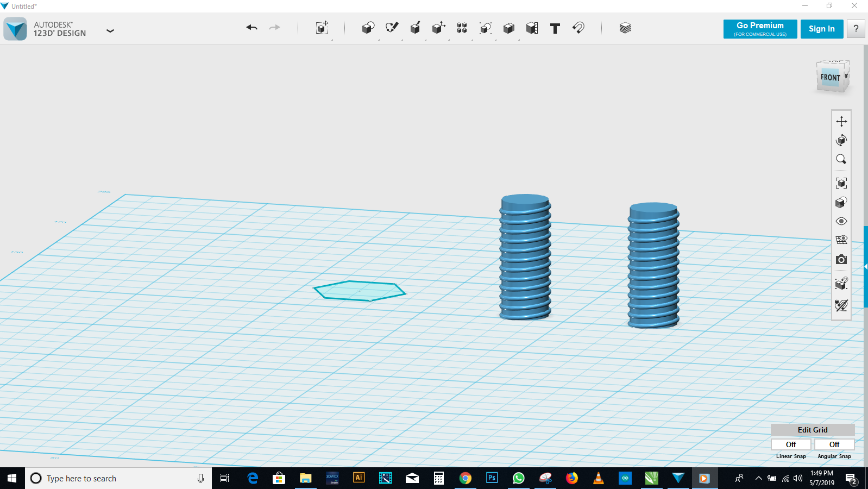The image size is (868, 489).
Task: Select the hexagon sketch on the grid
Action: (x=360, y=291)
